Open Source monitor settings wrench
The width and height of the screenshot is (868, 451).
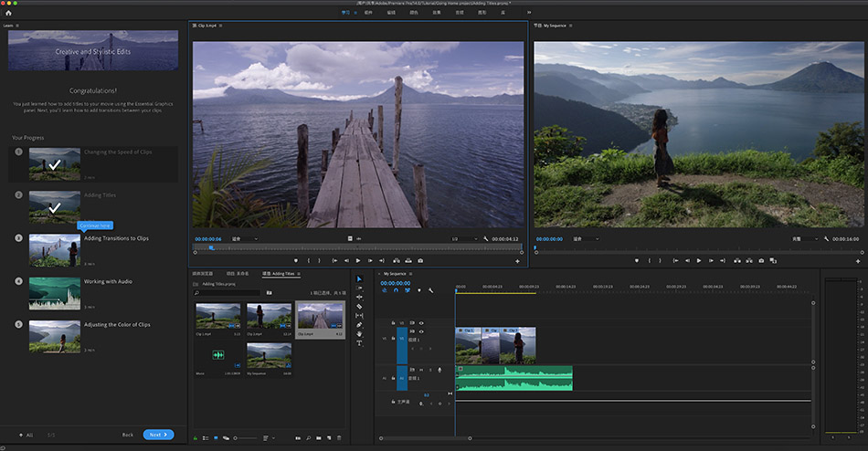(x=485, y=238)
